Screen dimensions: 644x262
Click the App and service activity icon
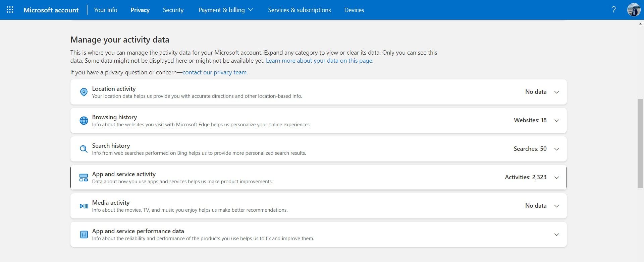coord(84,177)
